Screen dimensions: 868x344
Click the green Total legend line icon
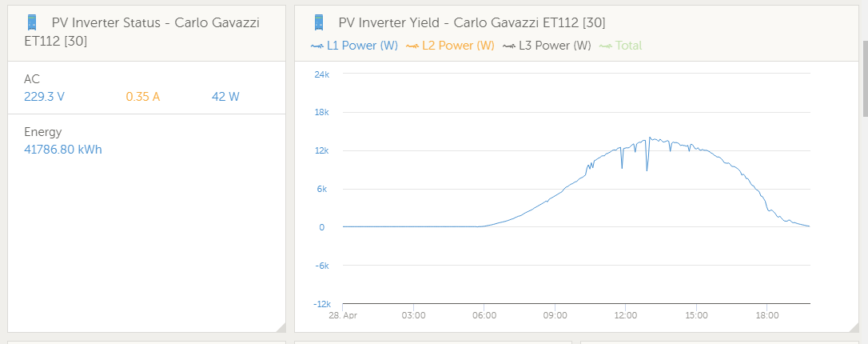[x=606, y=46]
